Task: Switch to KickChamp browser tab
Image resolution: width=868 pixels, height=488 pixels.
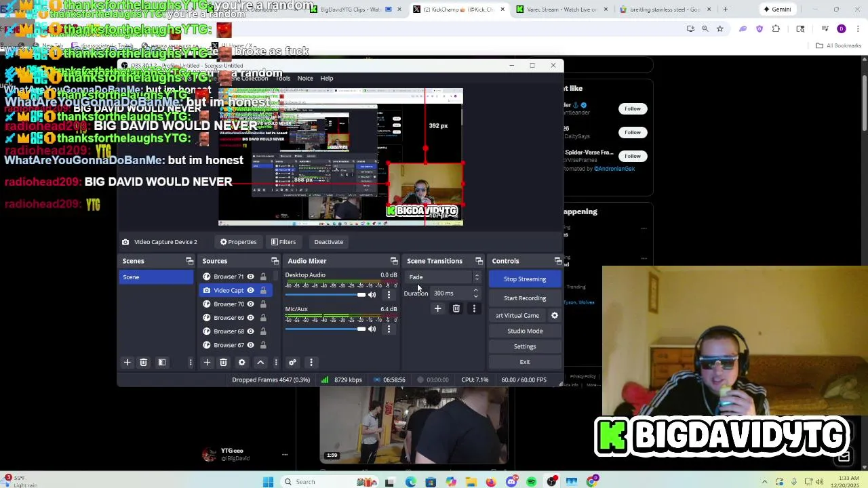Action: [458, 9]
